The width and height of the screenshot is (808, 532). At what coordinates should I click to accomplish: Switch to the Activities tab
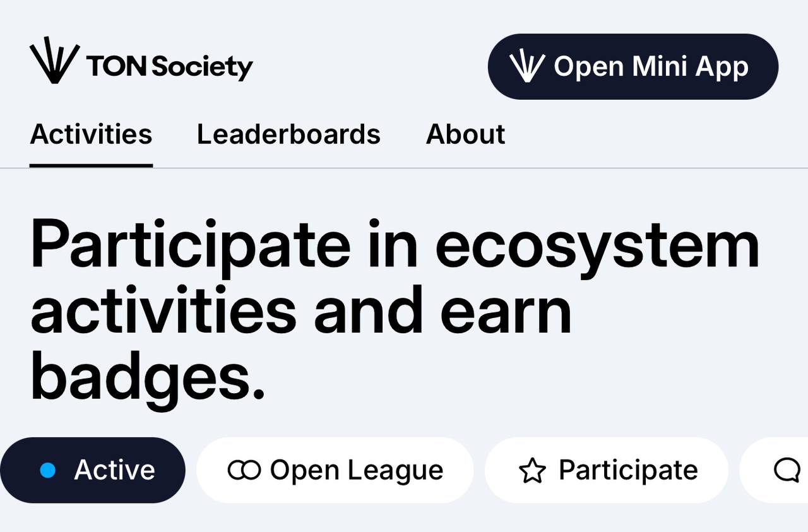91,134
